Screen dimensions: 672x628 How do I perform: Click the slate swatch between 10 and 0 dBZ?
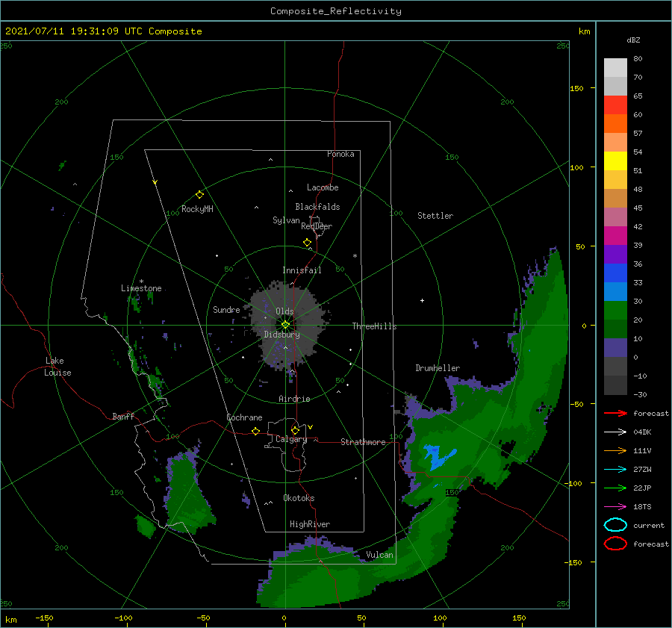click(615, 348)
